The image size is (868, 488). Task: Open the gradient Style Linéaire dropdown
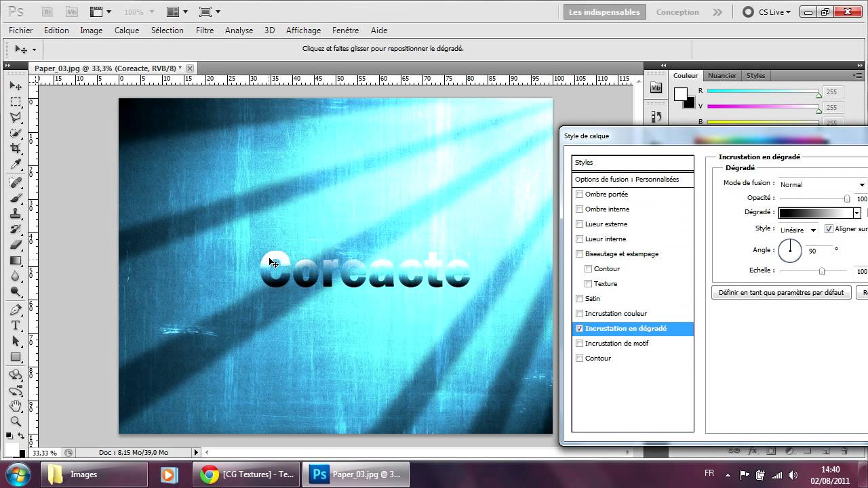pyautogui.click(x=798, y=230)
